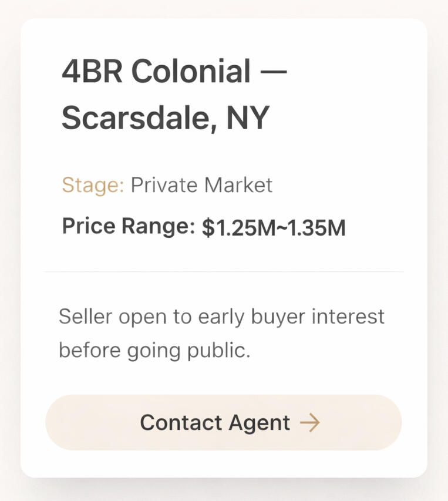448x501 pixels.
Task: Click the word "Scarsdale" in the heading
Action: pos(133,118)
